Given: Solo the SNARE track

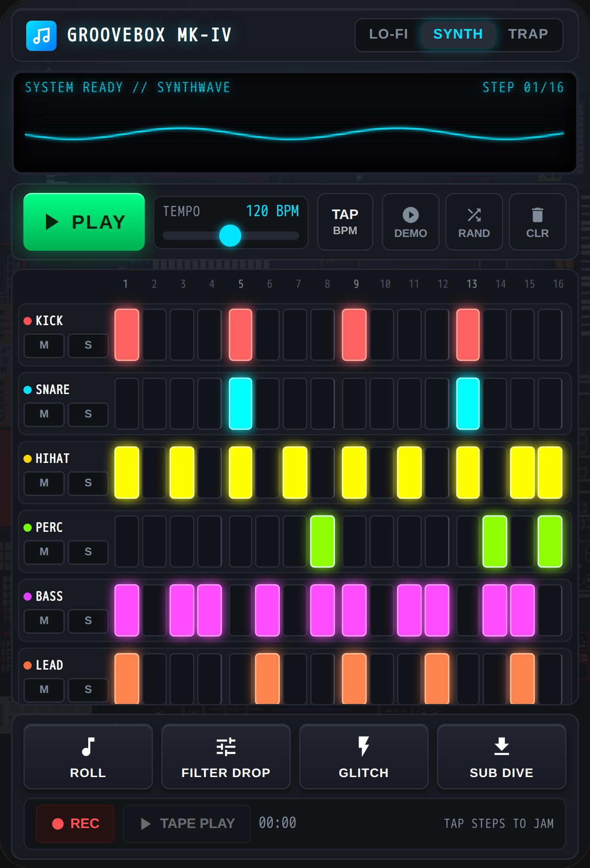Looking at the screenshot, I should 88,414.
